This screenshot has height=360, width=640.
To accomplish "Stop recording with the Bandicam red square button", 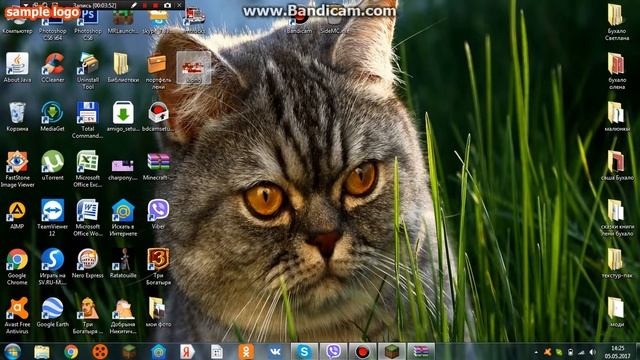I will click(155, 5).
